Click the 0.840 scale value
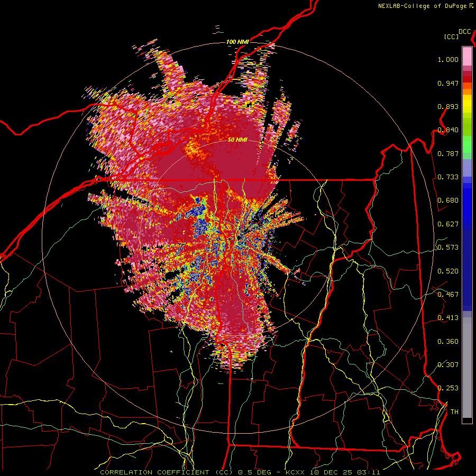476x476 pixels. (x=448, y=130)
